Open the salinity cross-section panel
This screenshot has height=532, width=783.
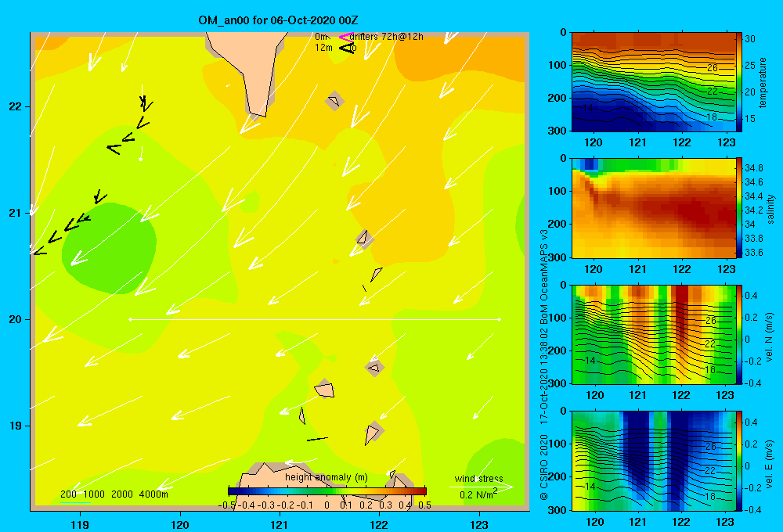click(653, 208)
